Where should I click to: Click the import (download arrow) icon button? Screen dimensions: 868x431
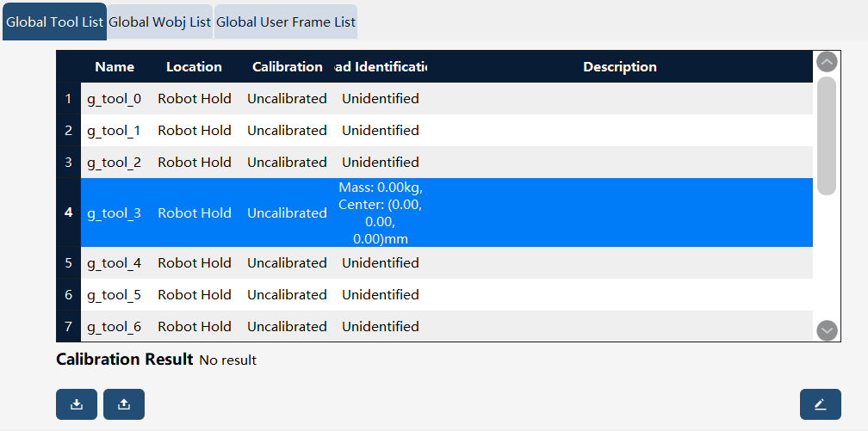pyautogui.click(x=77, y=404)
